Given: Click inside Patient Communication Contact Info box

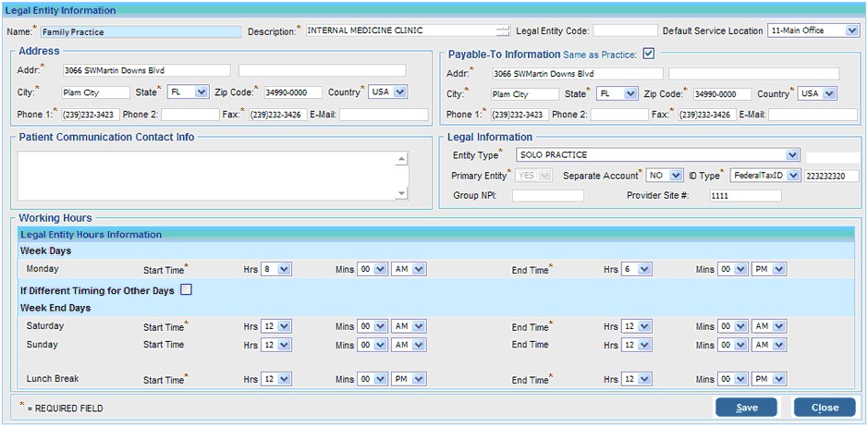Looking at the screenshot, I should click(205, 175).
